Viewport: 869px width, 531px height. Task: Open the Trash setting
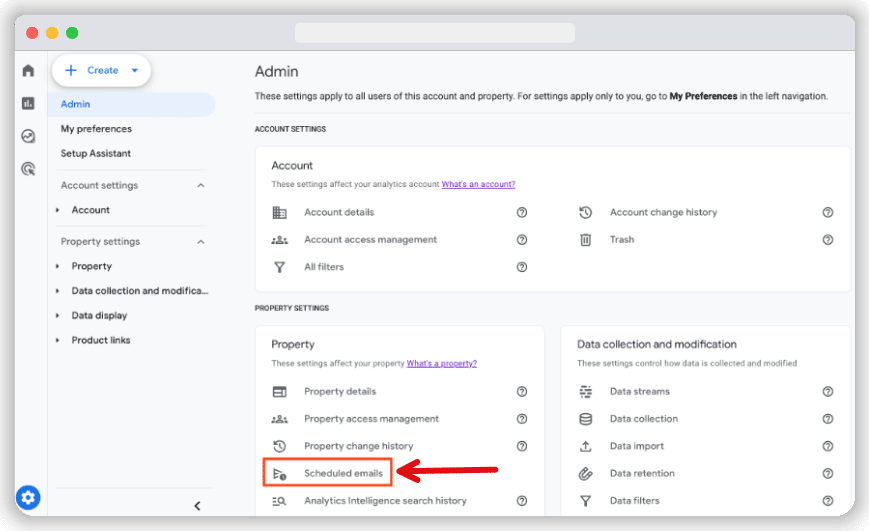click(x=622, y=239)
